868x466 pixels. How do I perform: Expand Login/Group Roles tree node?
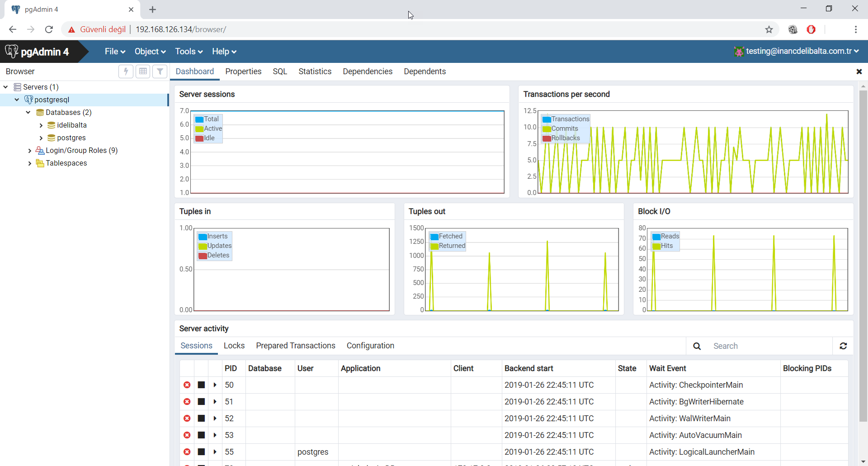[30, 151]
